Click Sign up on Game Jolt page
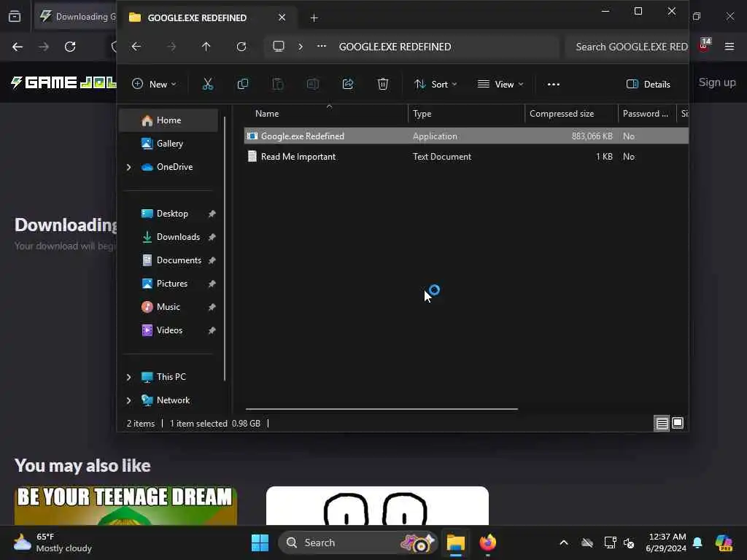 tap(717, 82)
